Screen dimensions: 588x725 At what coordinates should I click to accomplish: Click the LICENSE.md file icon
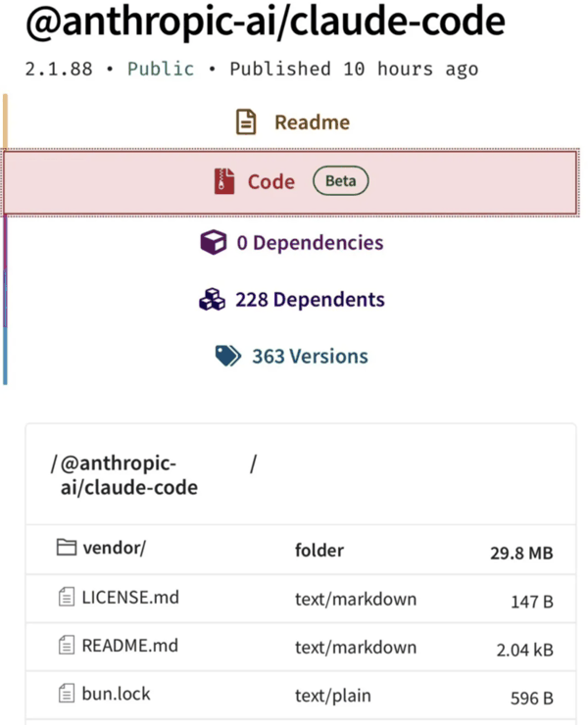(x=67, y=597)
